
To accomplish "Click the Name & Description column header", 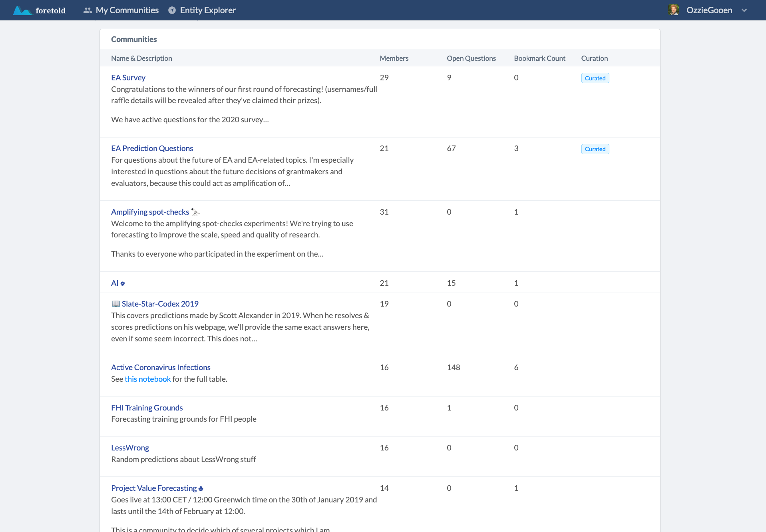I will pyautogui.click(x=141, y=58).
